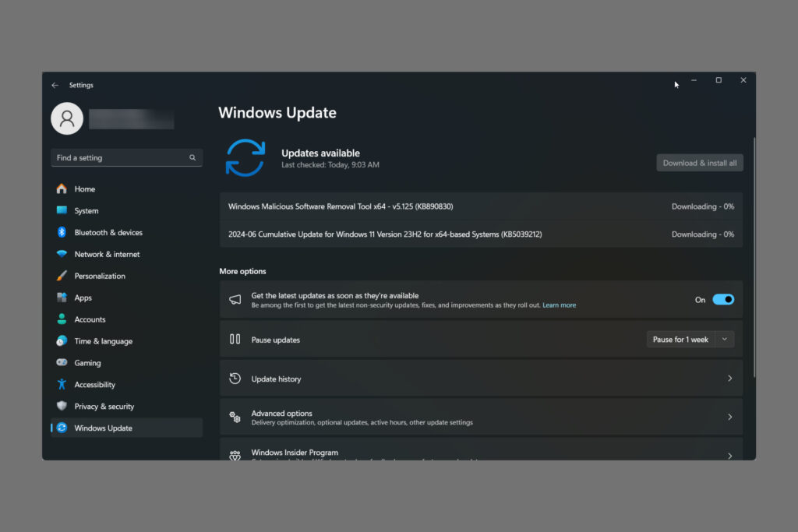Expand Windows Insider Program chevron

729,456
